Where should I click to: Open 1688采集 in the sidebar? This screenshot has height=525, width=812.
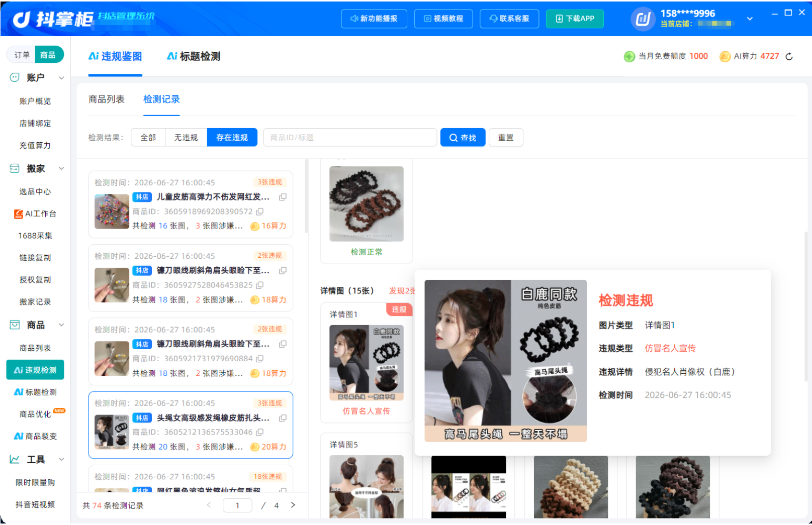(x=35, y=236)
